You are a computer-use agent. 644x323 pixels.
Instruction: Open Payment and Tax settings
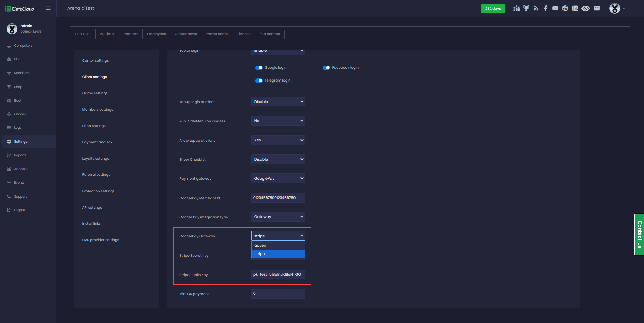click(97, 142)
